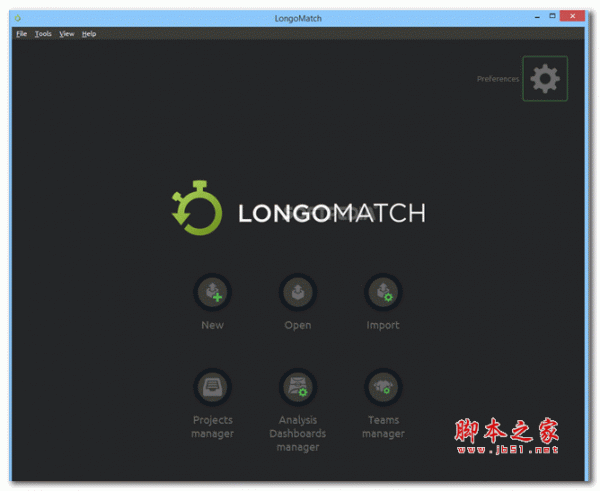600x491 pixels.
Task: Click the Open project icon
Action: (298, 292)
